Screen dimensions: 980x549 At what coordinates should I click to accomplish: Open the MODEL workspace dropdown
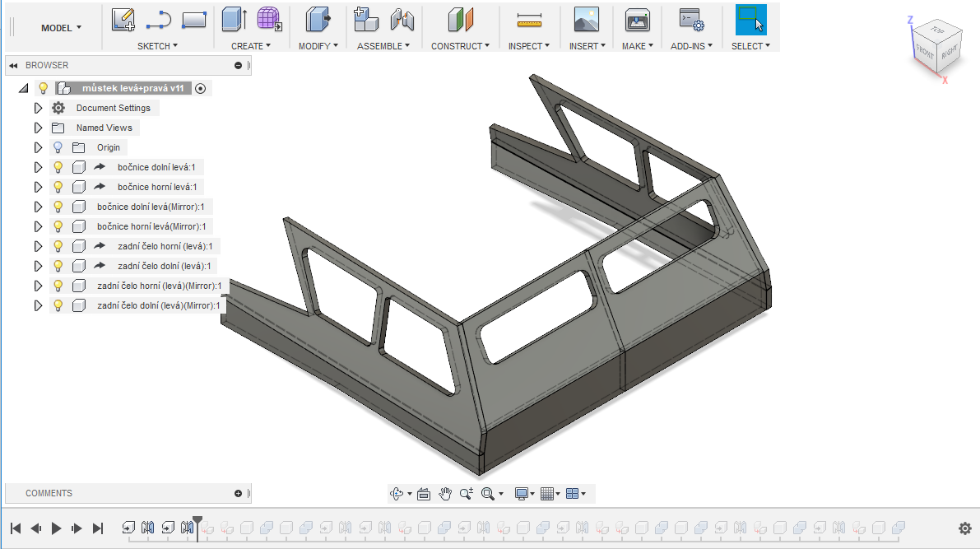(61, 28)
